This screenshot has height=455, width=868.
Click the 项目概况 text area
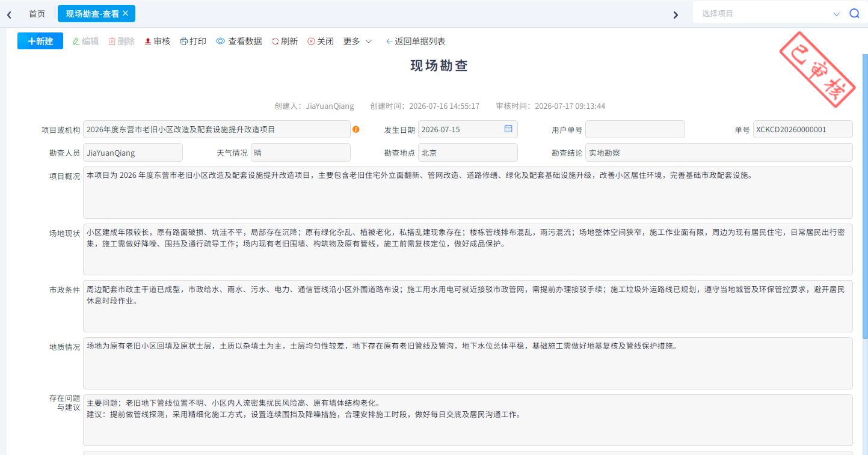point(468,192)
